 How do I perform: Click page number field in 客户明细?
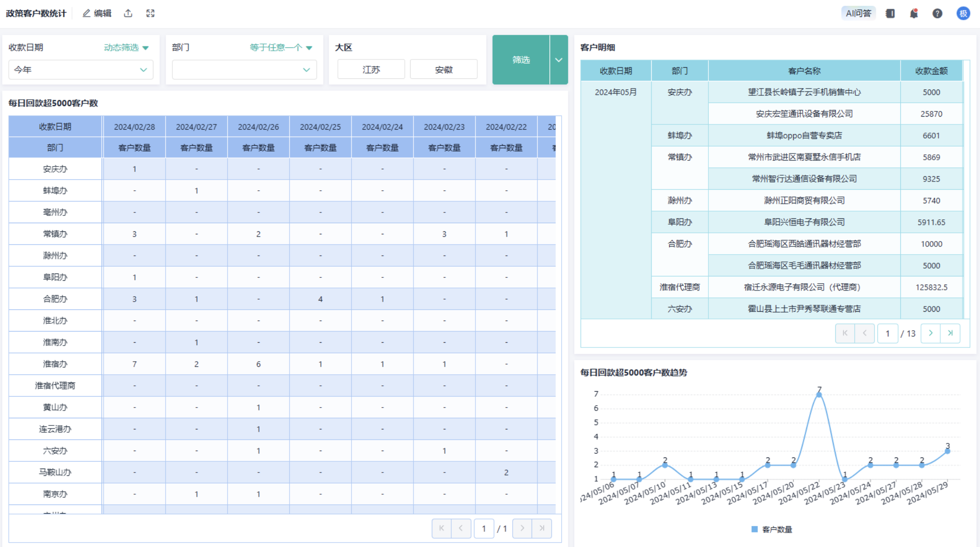tap(888, 334)
